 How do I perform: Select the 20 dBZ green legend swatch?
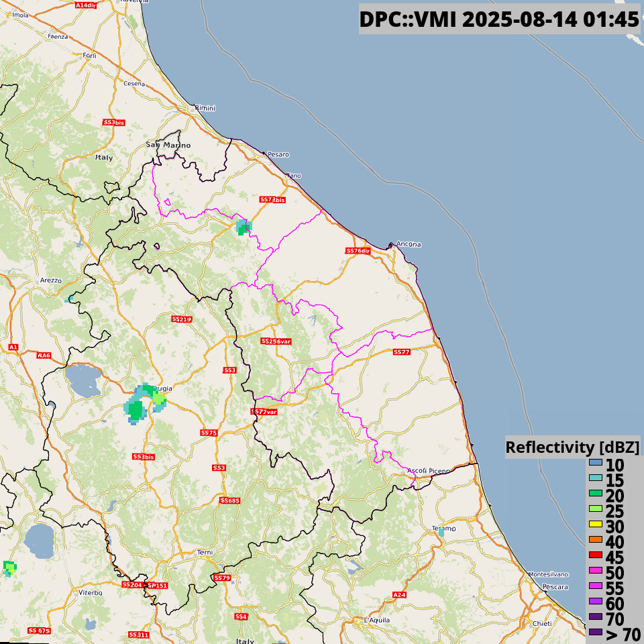(595, 493)
